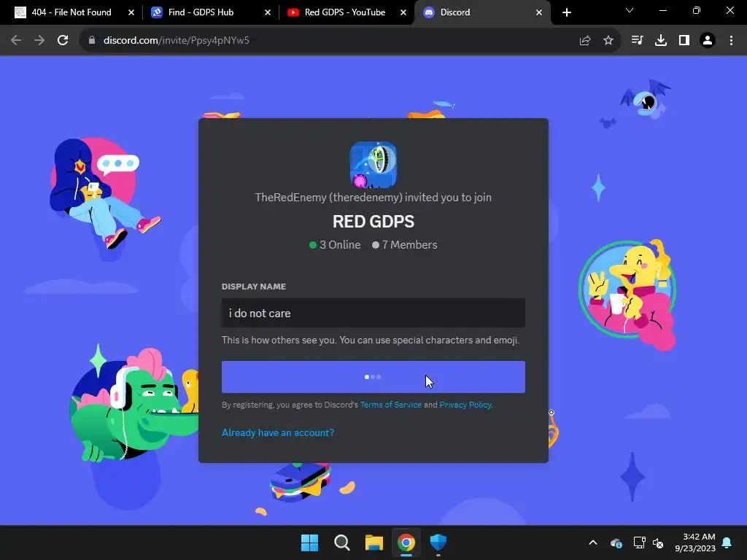747x560 pixels.
Task: Click the 3 Online status text
Action: tap(335, 245)
